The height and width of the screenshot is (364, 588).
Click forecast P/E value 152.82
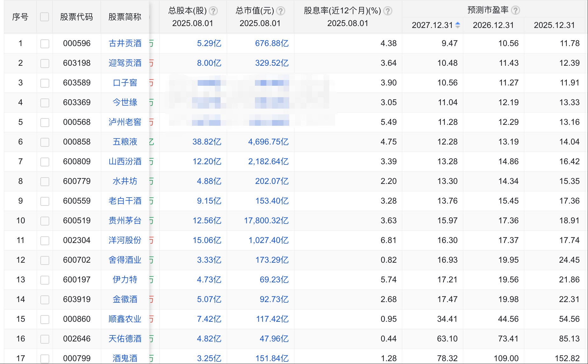[x=567, y=358]
